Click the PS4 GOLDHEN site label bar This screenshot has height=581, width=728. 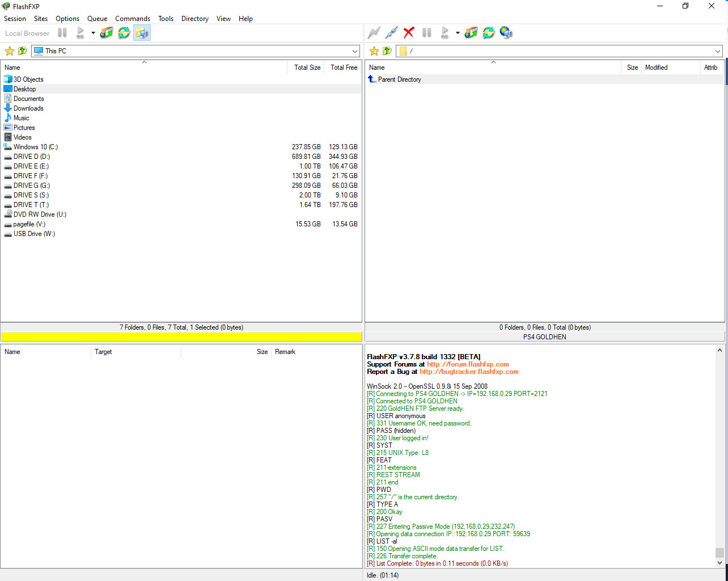[544, 337]
